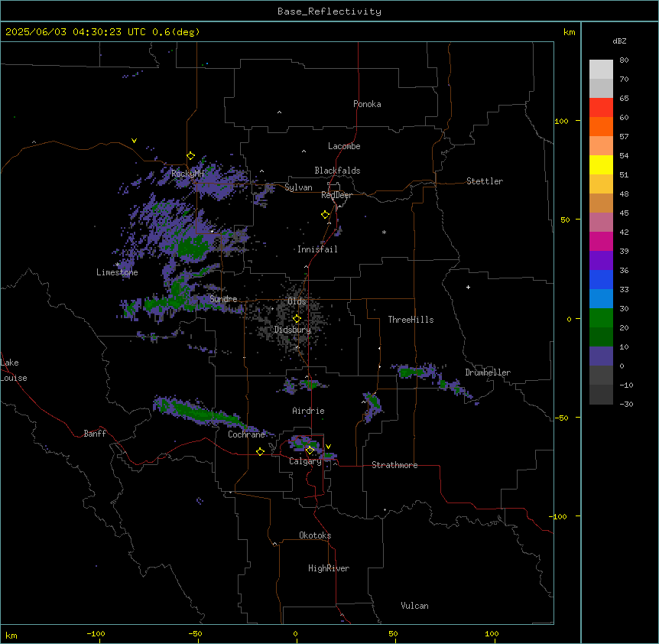The image size is (659, 644).
Task: Click the yellow diamond marker at Olds
Action: [x=297, y=319]
